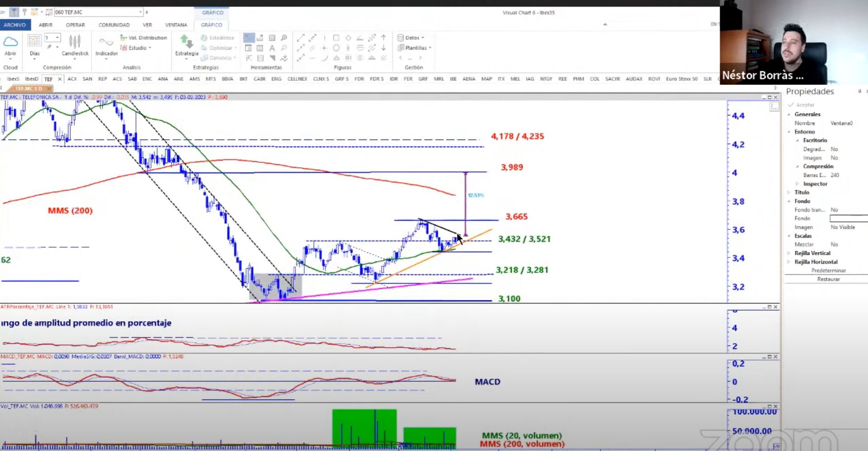
Task: Pick the trend line drawing figure
Action: pos(301,38)
